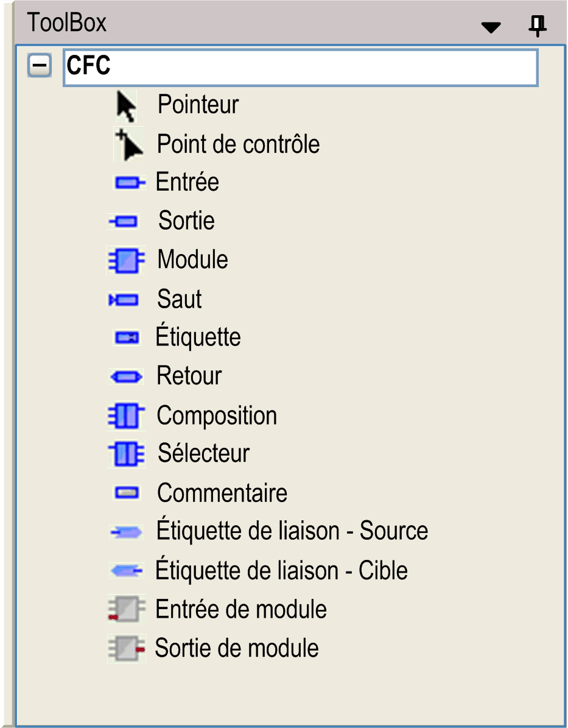Choose the Commentaire icon

pyautogui.click(x=127, y=493)
